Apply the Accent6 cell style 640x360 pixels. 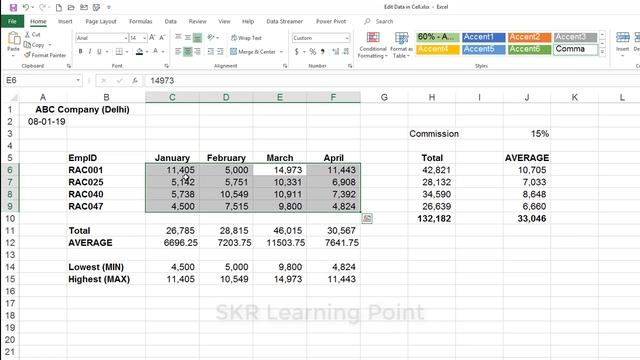[529, 49]
